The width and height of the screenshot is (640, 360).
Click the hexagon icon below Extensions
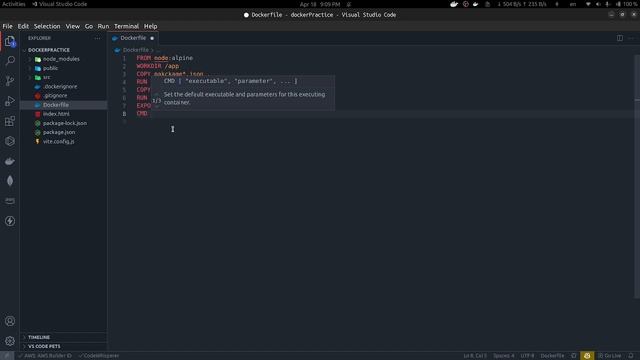(x=10, y=141)
